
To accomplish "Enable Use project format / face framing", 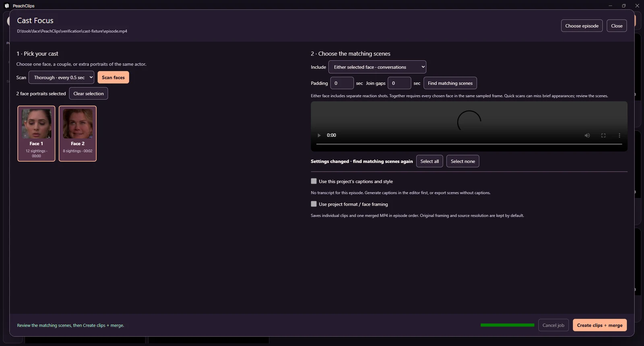I will (x=314, y=204).
